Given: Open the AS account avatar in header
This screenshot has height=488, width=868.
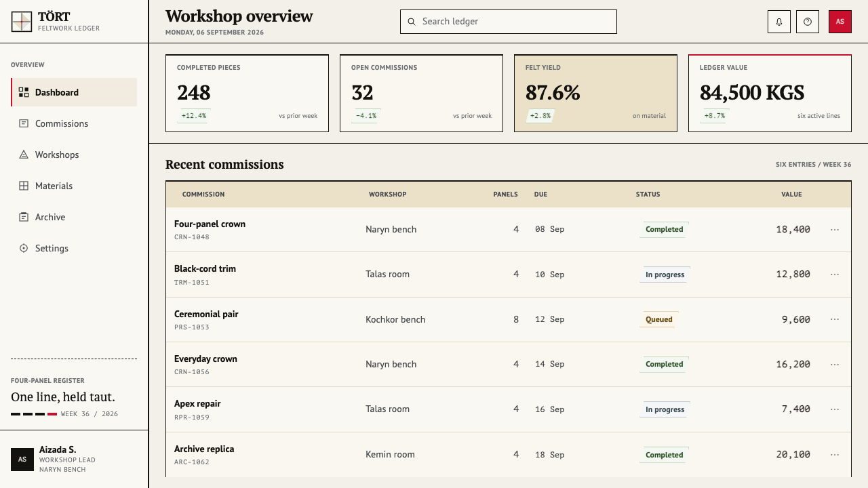Looking at the screenshot, I should tap(840, 22).
